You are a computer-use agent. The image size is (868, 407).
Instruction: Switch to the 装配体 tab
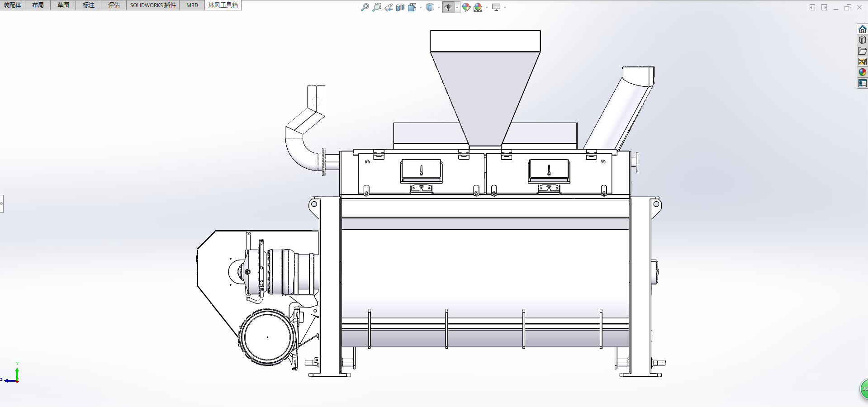pos(13,5)
